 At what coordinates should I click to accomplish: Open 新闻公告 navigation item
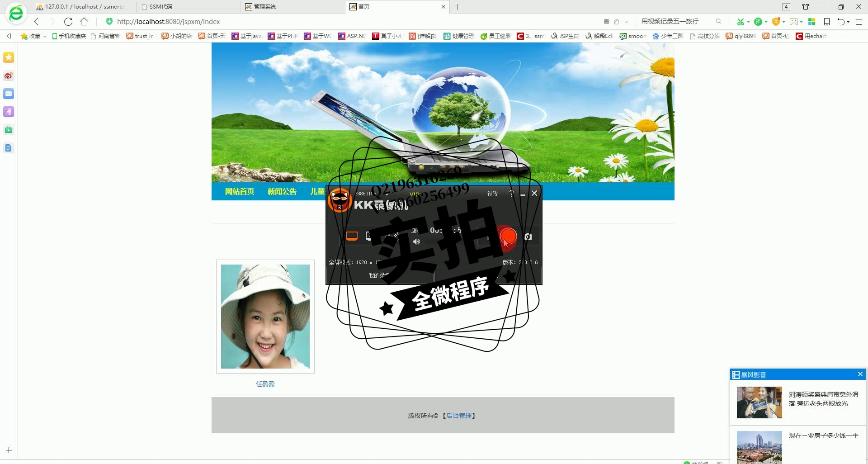282,191
